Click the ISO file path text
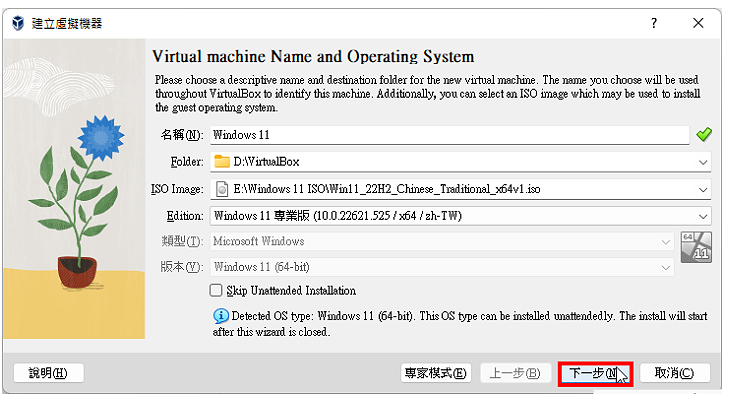The height and width of the screenshot is (397, 734). click(387, 189)
